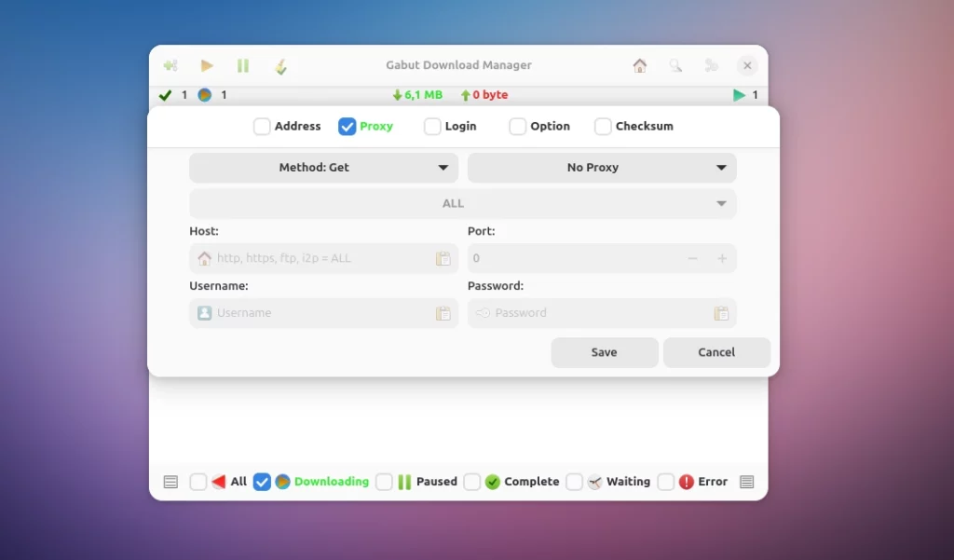The image size is (954, 560).
Task: Pause all downloads via the pause icon
Action: 242,65
